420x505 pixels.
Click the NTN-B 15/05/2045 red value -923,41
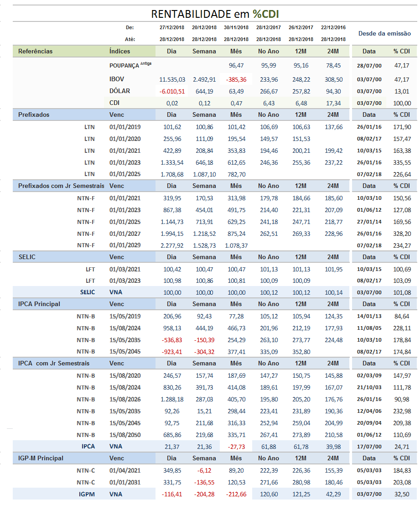[172, 352]
